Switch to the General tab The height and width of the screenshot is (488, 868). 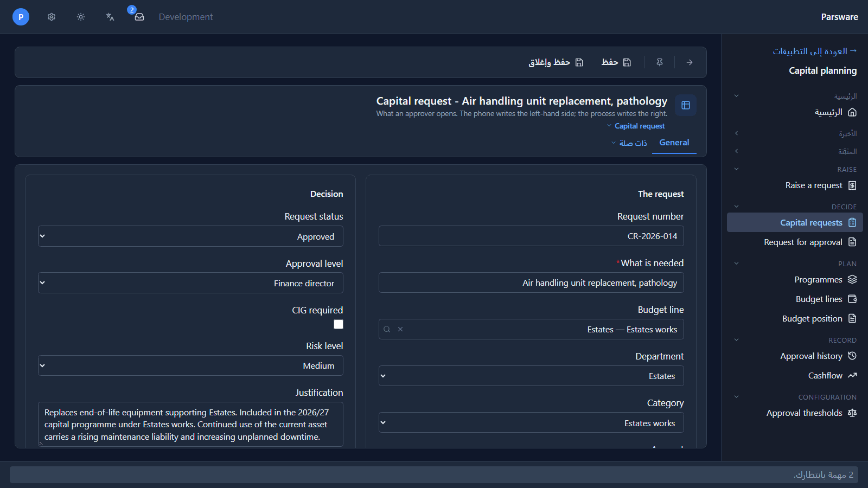point(674,143)
